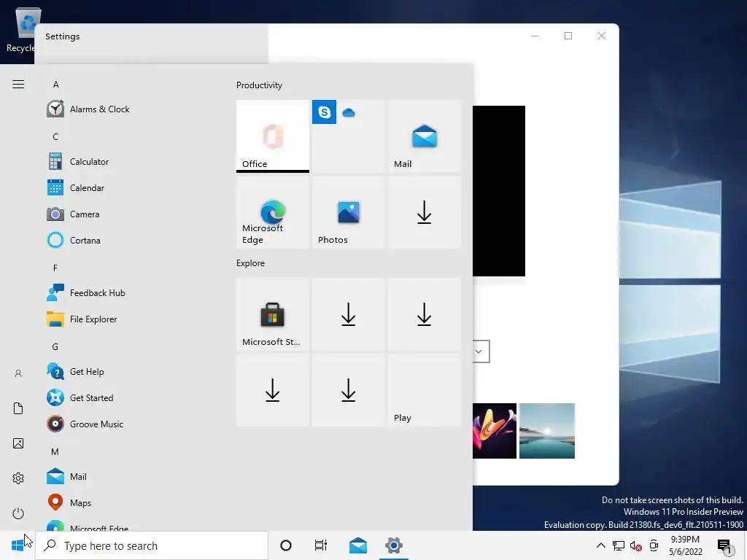The height and width of the screenshot is (560, 747).
Task: Click the muted volume tray icon
Action: (x=635, y=546)
